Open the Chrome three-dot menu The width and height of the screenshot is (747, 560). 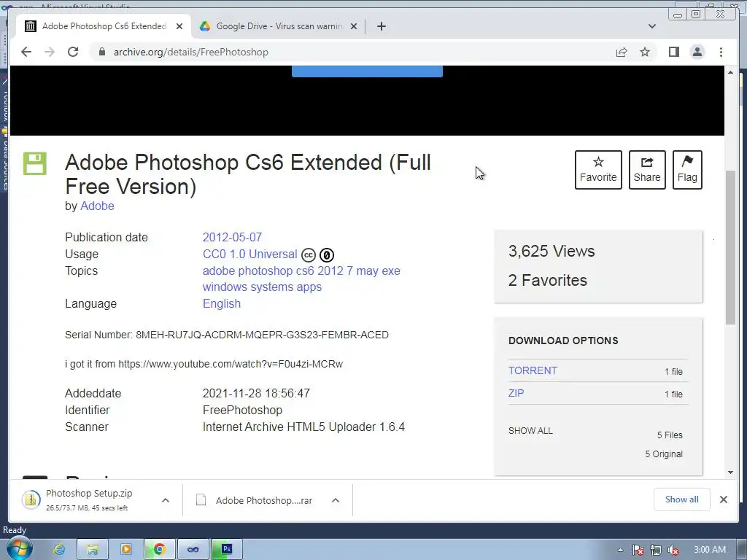click(x=721, y=52)
